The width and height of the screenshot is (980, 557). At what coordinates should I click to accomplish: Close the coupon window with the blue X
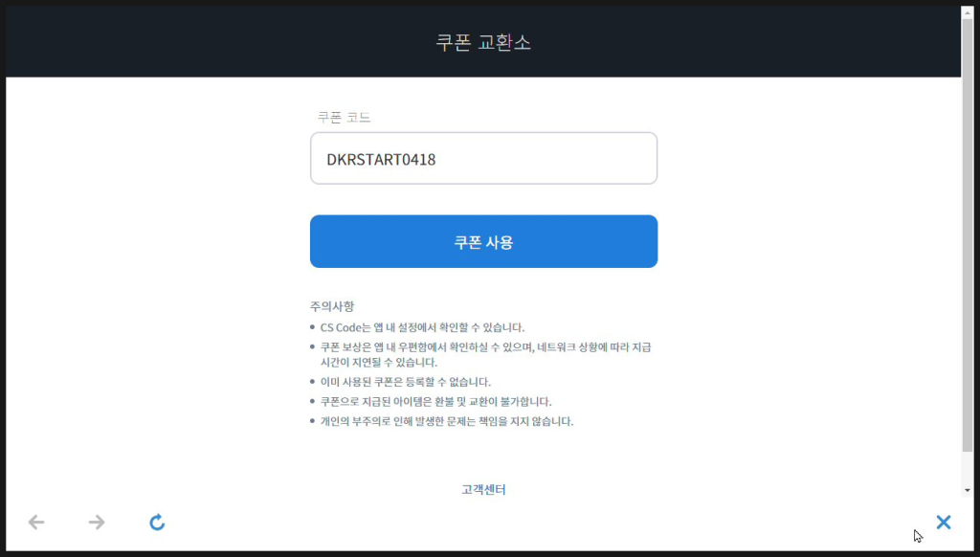pos(944,522)
